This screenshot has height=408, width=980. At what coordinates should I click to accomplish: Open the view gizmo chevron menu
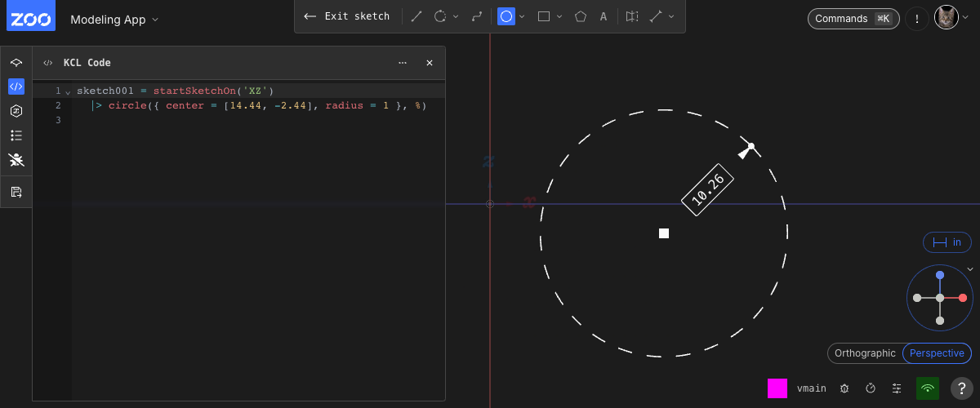point(970,268)
